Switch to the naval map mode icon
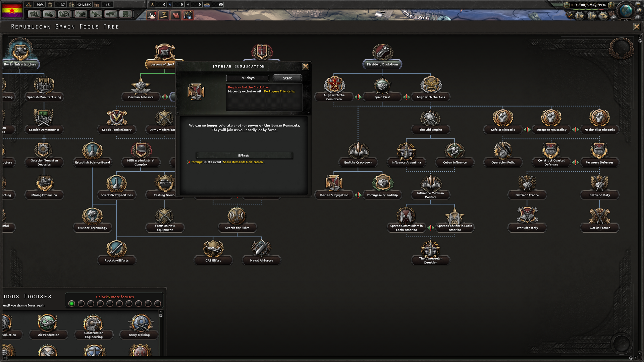Screen dimensions: 644x362 tap(592, 16)
